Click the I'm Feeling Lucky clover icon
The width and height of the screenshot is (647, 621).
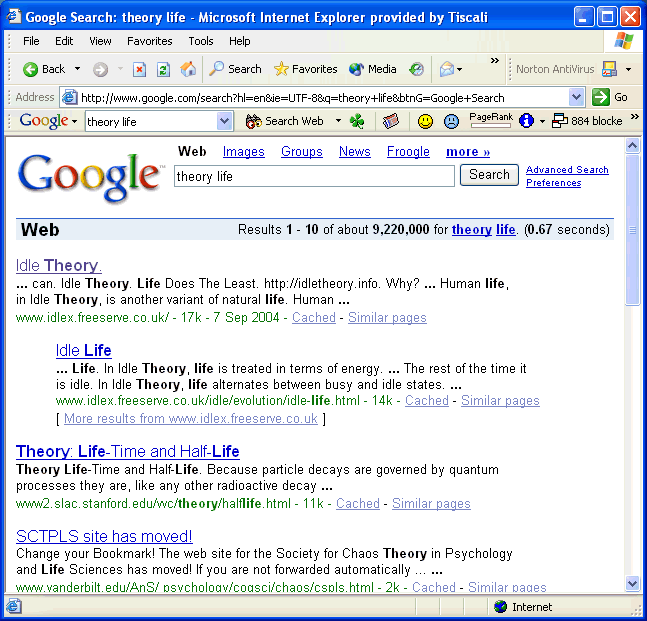click(x=357, y=121)
